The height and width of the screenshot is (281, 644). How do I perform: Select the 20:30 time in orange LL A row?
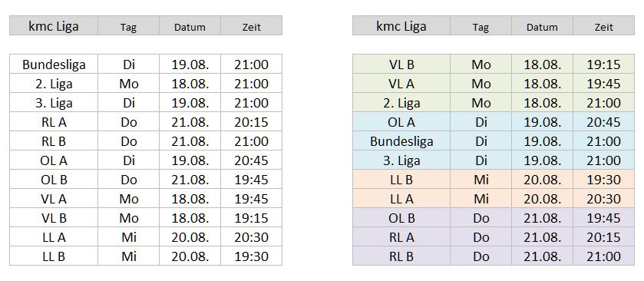[x=603, y=199]
